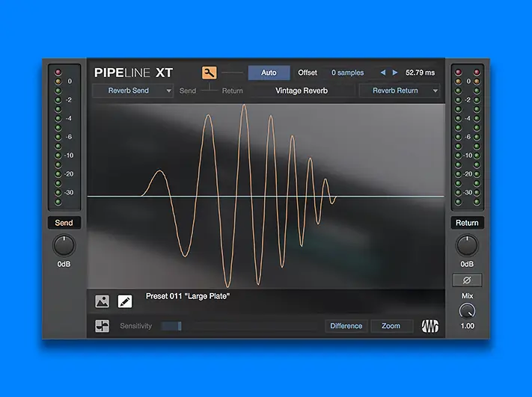Viewport: 532px width, 397px height.
Task: Open the Reverb Send dropdown
Action: pyautogui.click(x=132, y=90)
